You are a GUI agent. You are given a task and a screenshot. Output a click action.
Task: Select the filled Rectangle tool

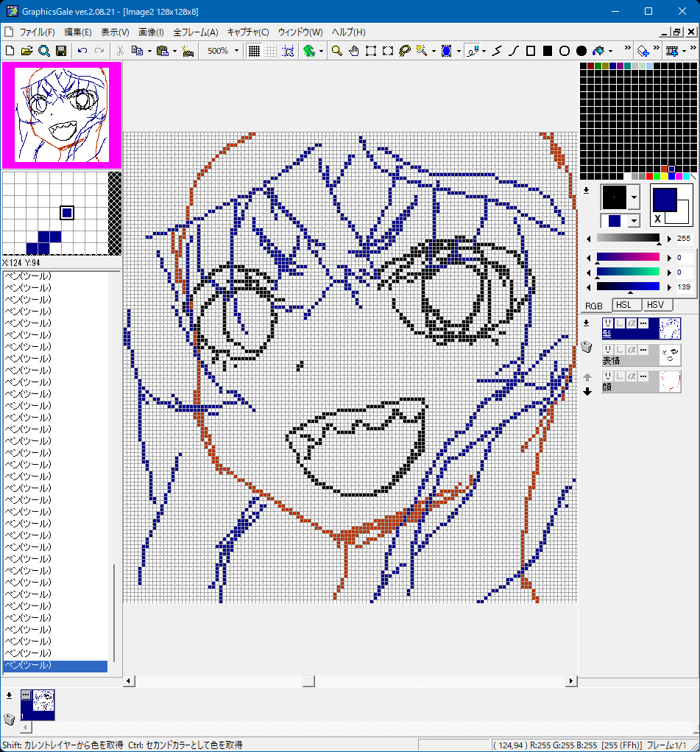tap(548, 51)
